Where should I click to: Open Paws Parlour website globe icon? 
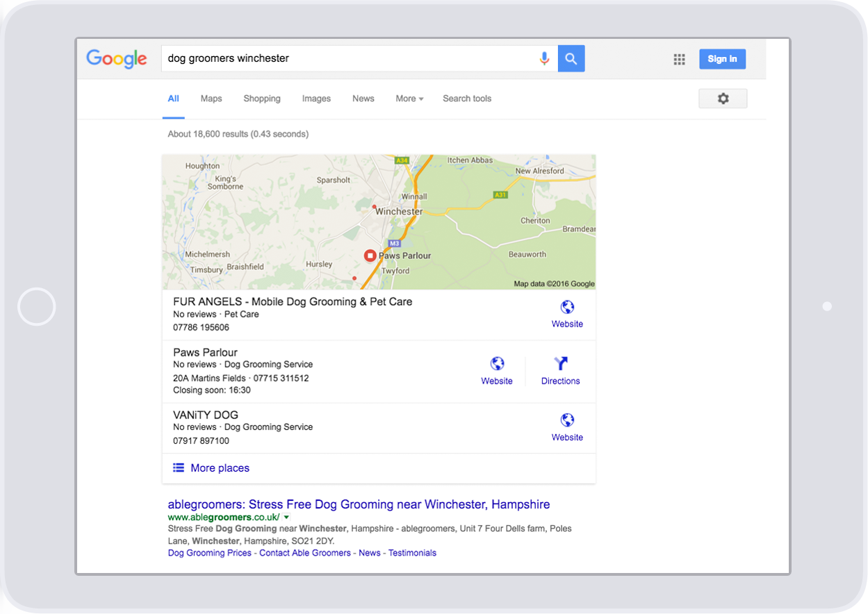pos(497,363)
